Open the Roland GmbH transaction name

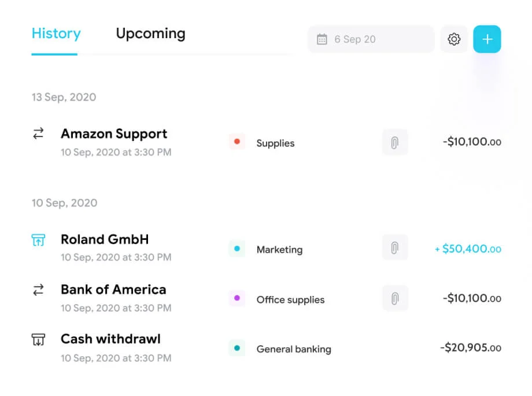pyautogui.click(x=105, y=239)
